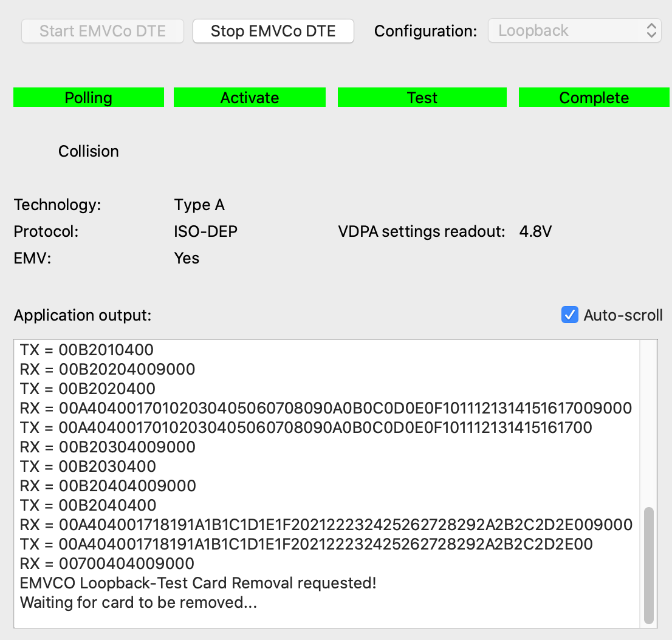Image resolution: width=672 pixels, height=640 pixels.
Task: Click the log line 'TX = 00B2020400'
Action: 87,389
